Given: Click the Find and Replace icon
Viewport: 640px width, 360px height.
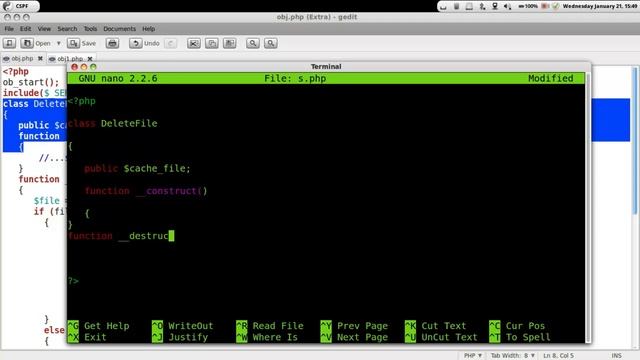Looking at the screenshot, I should (270, 43).
